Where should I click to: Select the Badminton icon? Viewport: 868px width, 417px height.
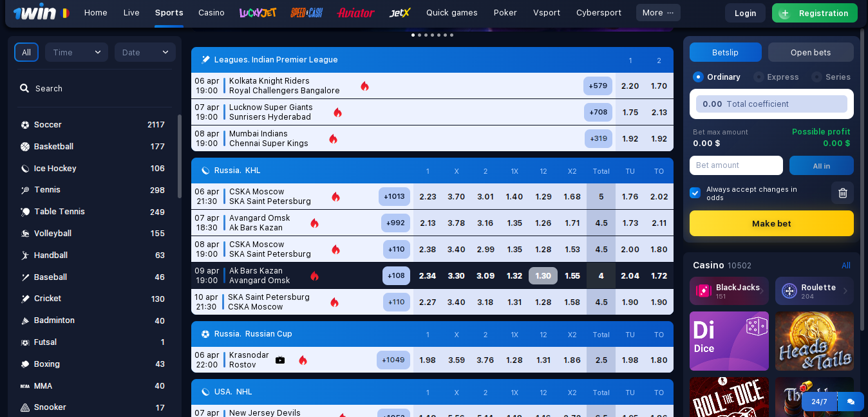25,320
